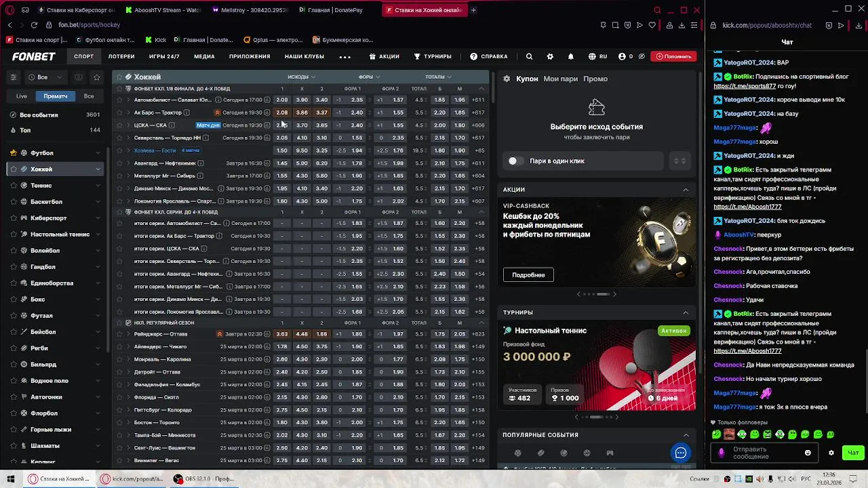
Task: Click Подробнее on VIP-cashback banner
Action: (528, 274)
